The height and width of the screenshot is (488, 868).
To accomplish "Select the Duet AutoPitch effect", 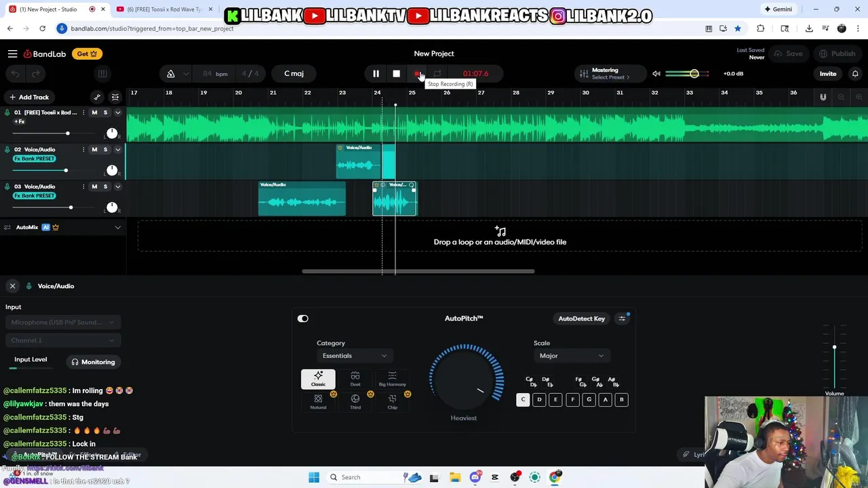I will tap(355, 379).
